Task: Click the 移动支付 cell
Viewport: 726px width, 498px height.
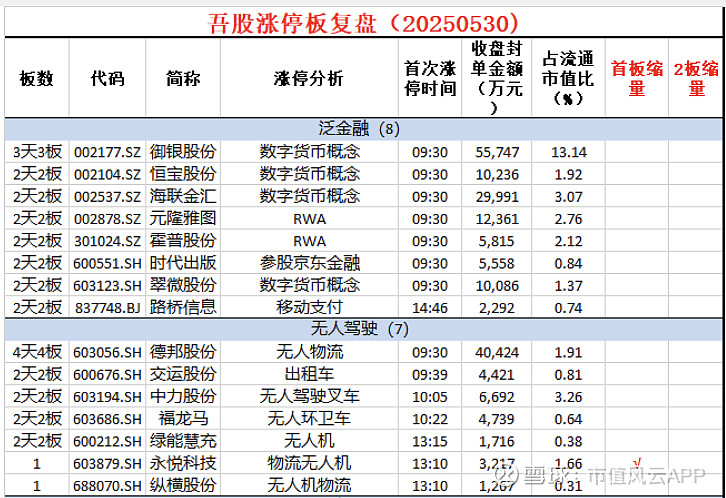Action: click(309, 307)
